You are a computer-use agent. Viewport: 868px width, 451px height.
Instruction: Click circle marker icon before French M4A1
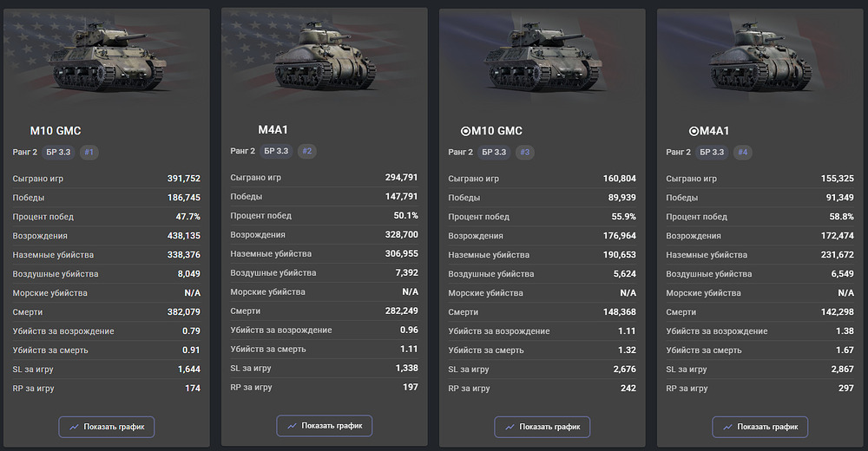pyautogui.click(x=693, y=131)
